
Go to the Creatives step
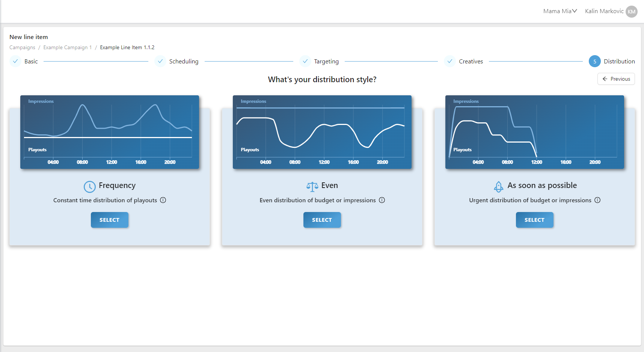point(471,62)
